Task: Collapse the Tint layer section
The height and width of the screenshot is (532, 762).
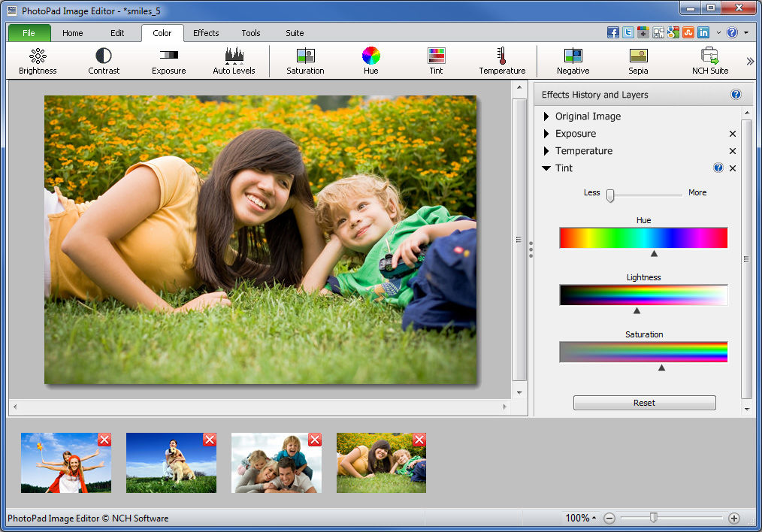Action: click(546, 168)
